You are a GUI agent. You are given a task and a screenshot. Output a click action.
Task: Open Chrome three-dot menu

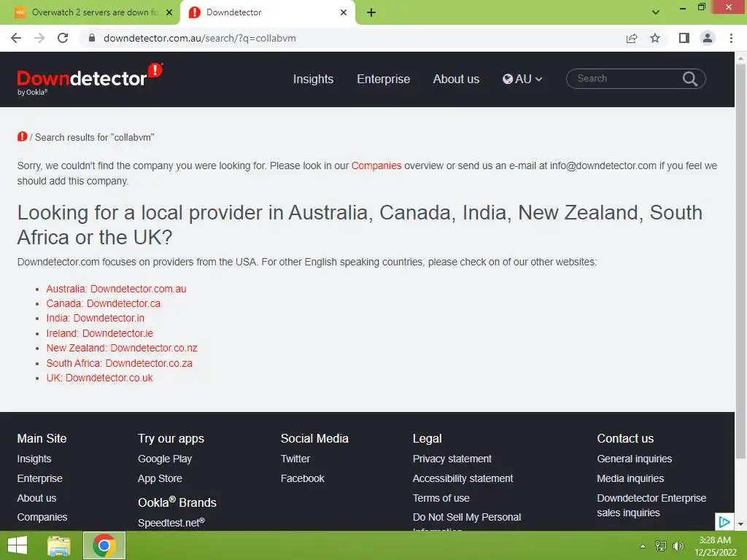click(731, 38)
